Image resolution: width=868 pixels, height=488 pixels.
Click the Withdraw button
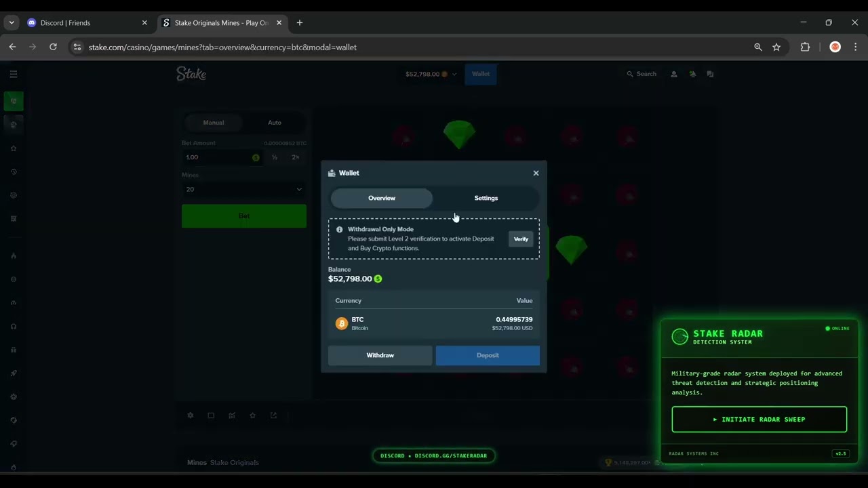(x=380, y=355)
